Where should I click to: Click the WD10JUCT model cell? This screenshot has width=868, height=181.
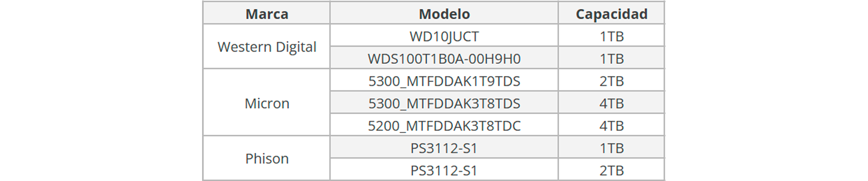tap(444, 36)
